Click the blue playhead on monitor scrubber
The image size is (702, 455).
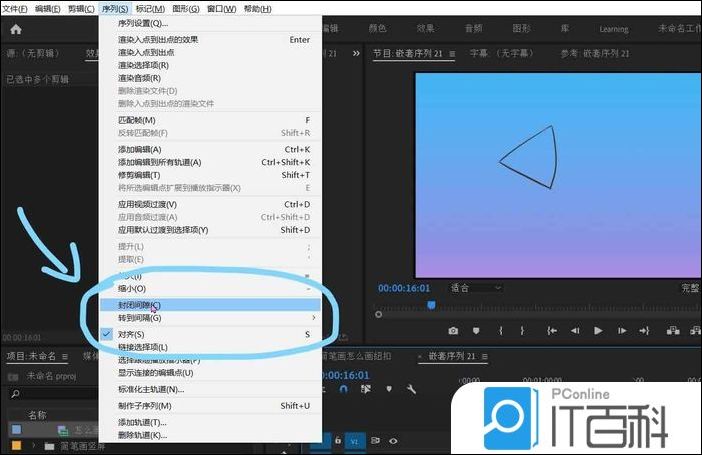431,305
